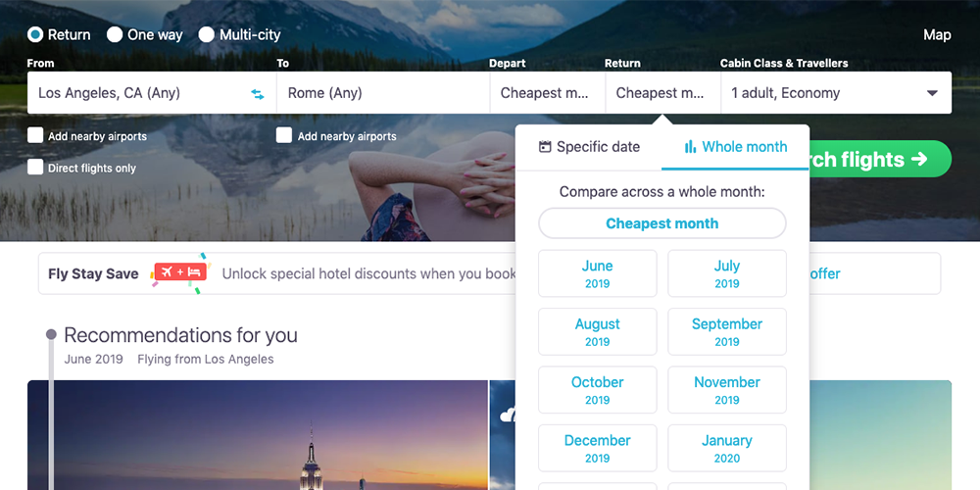Click the To field showing Rome (Any)

[383, 92]
